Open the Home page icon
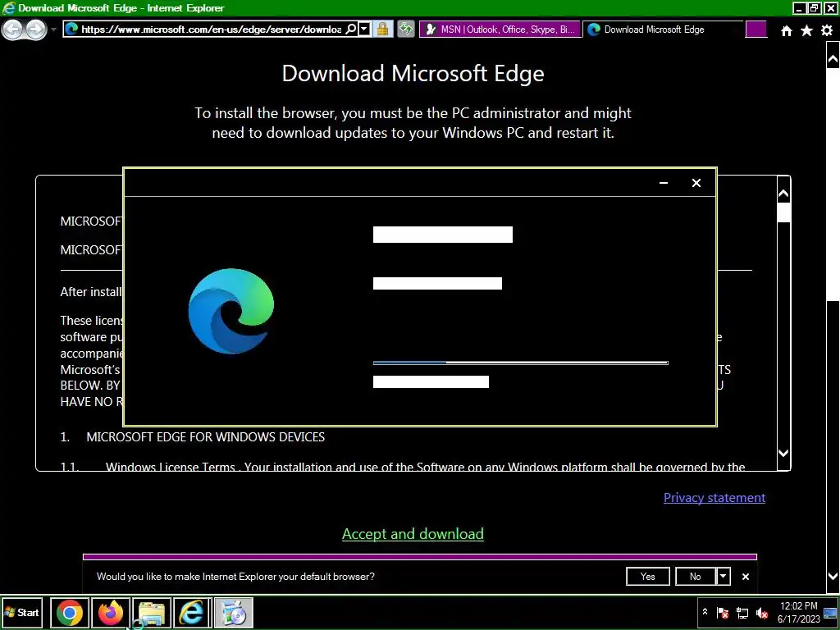This screenshot has height=630, width=840. (786, 31)
